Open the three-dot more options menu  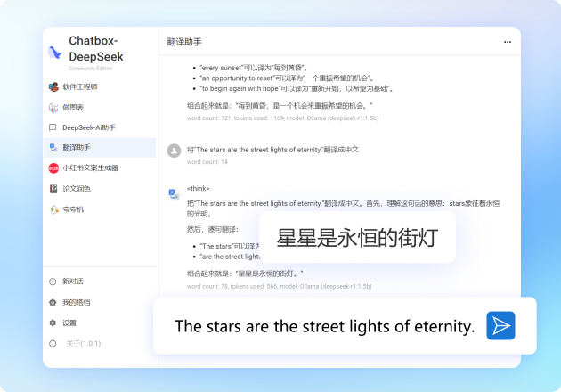tap(508, 42)
